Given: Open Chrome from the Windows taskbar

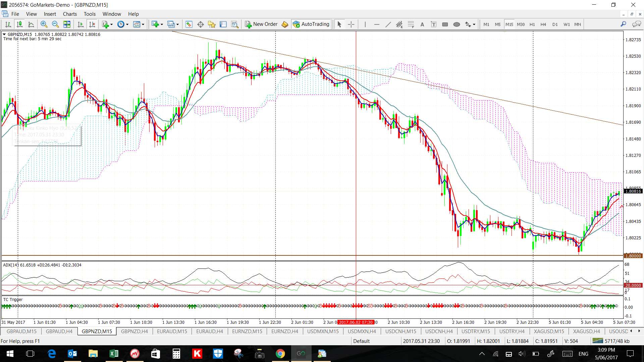Looking at the screenshot, I should tap(280, 354).
